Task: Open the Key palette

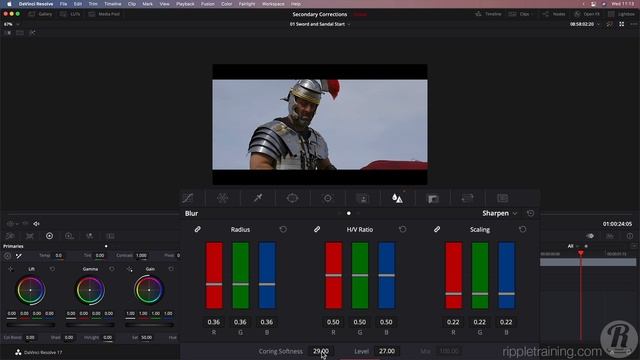Action: point(433,198)
